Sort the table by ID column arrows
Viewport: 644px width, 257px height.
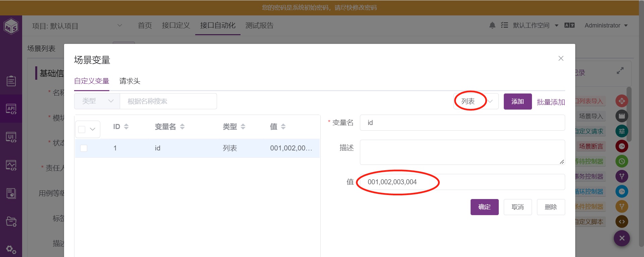pos(126,127)
